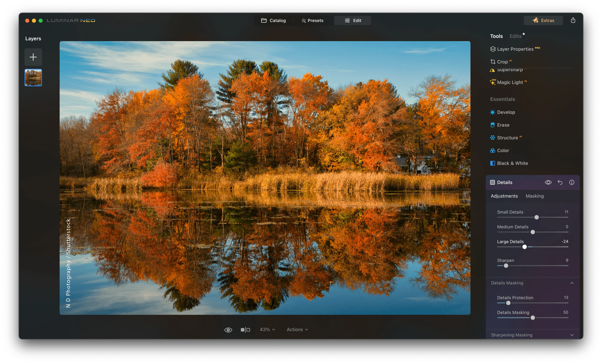The height and width of the screenshot is (364, 602).
Task: Toggle before/after compare view
Action: (x=245, y=330)
